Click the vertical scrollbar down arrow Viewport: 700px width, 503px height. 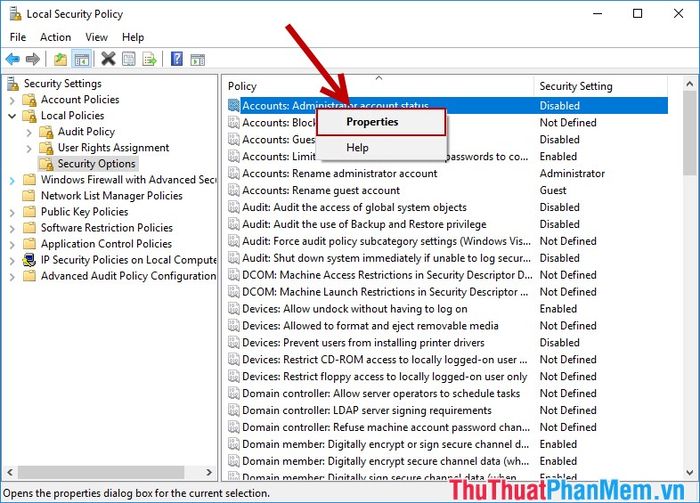click(x=689, y=472)
